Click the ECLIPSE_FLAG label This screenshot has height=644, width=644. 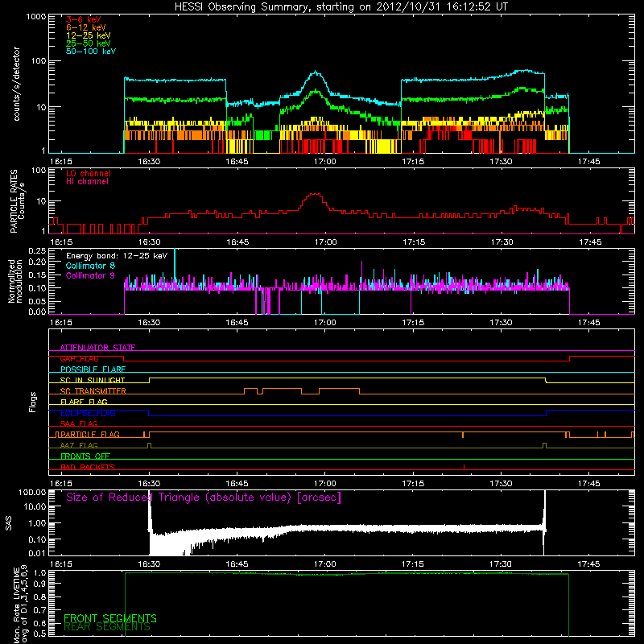click(x=88, y=413)
